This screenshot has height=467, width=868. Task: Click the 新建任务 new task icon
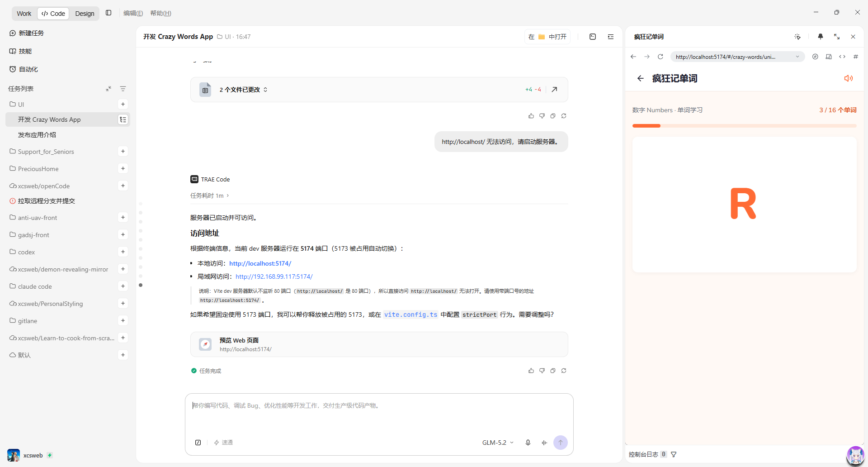[13, 33]
